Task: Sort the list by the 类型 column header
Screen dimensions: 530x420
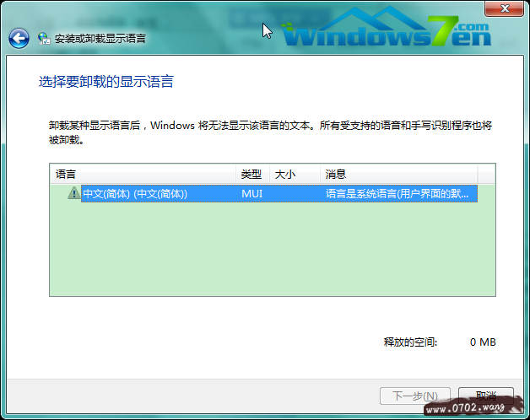Action: tap(252, 175)
